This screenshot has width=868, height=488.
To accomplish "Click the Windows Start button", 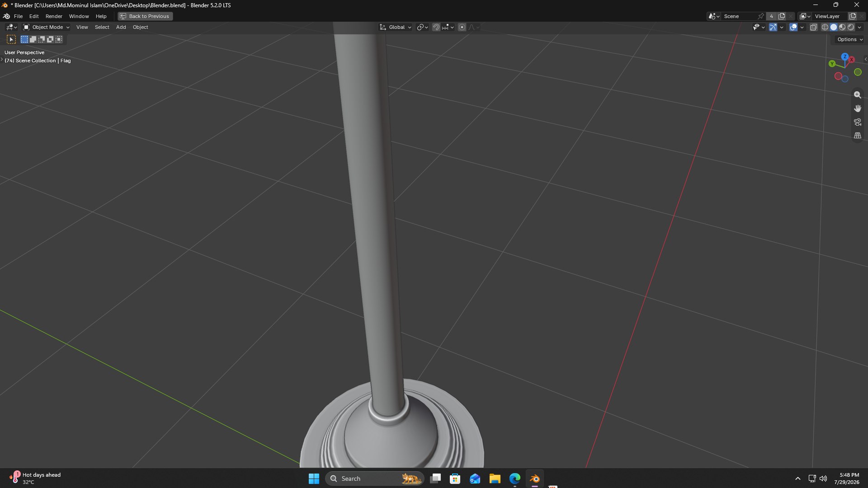I will click(x=314, y=479).
